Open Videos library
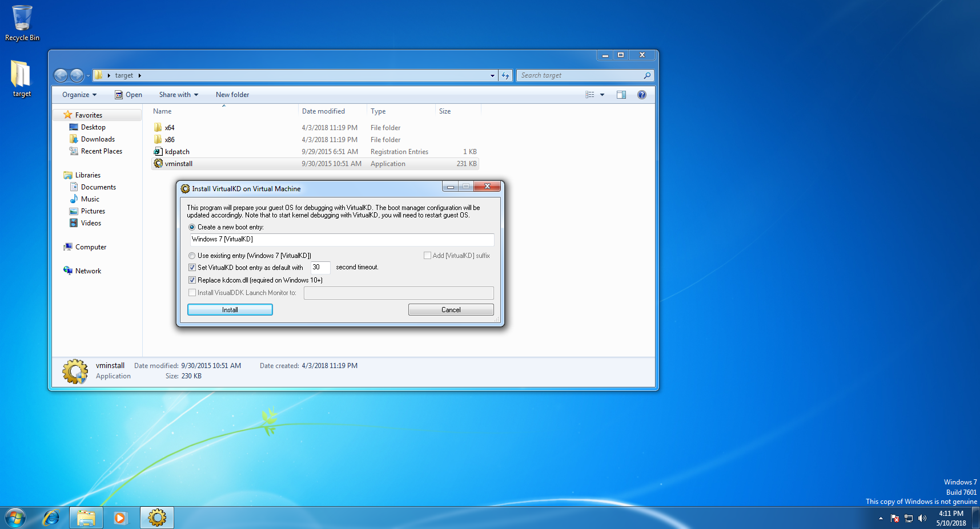This screenshot has height=529, width=980. point(91,223)
